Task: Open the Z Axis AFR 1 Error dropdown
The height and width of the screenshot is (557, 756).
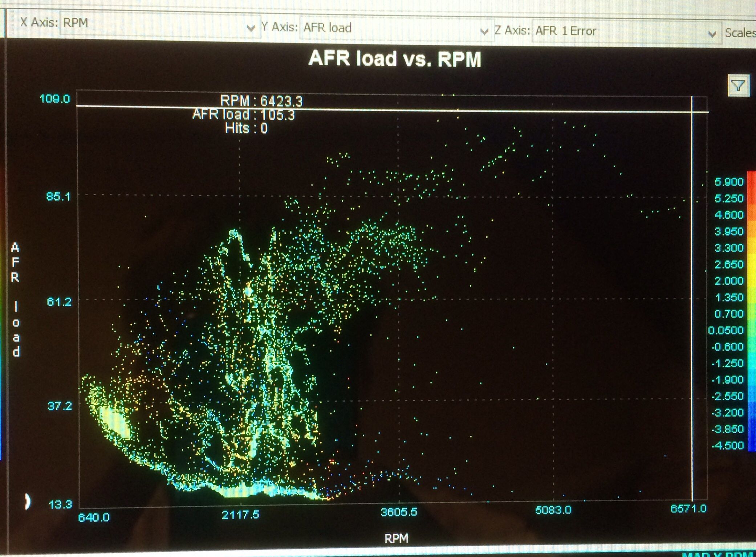Action: 626,32
